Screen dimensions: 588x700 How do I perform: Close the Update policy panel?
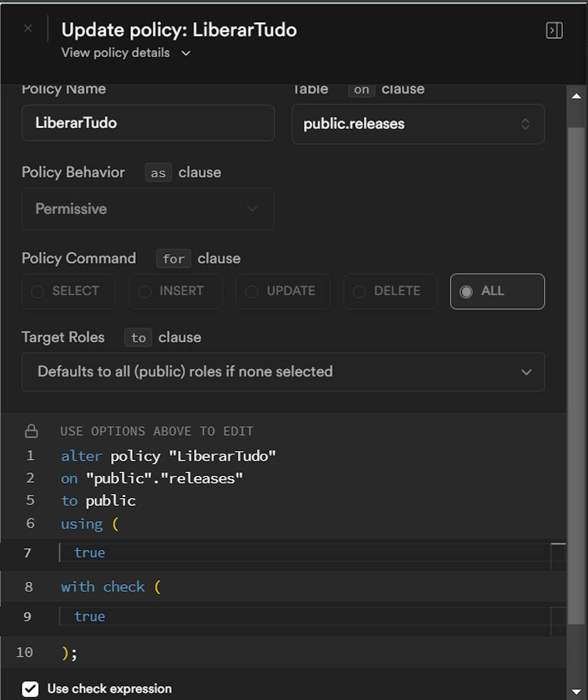click(28, 28)
